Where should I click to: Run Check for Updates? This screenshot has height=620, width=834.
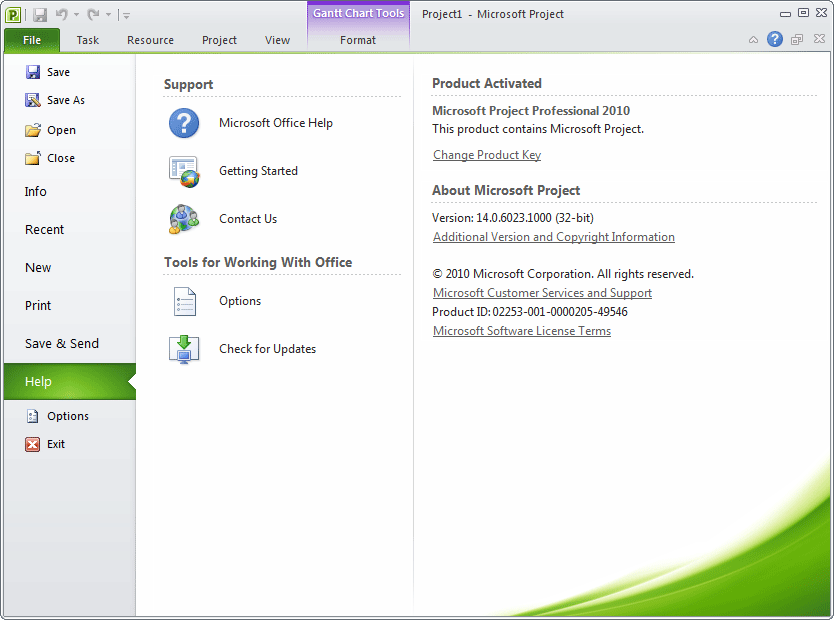[268, 349]
